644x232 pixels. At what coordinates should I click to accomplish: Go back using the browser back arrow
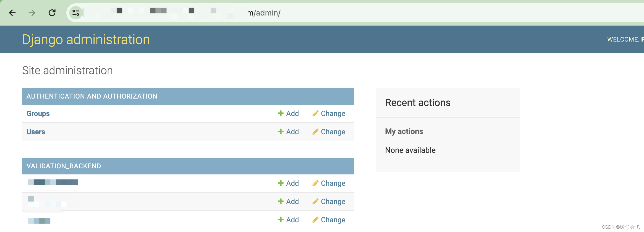point(12,13)
